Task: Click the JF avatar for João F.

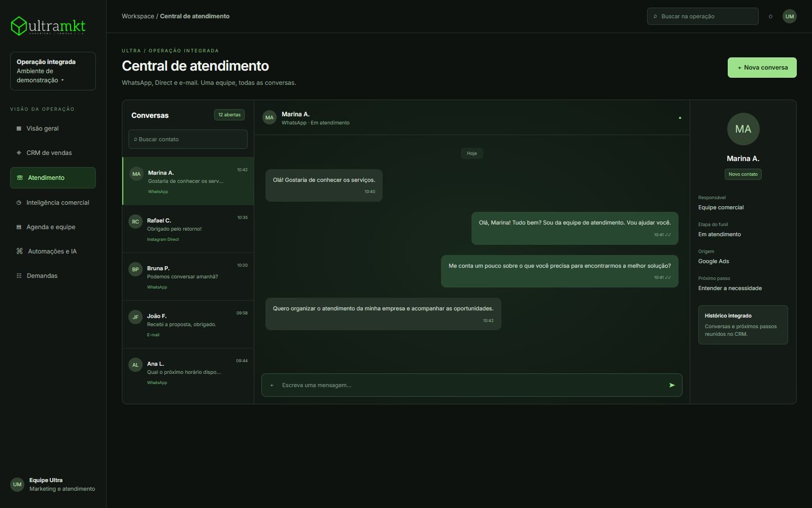Action: [x=136, y=317]
